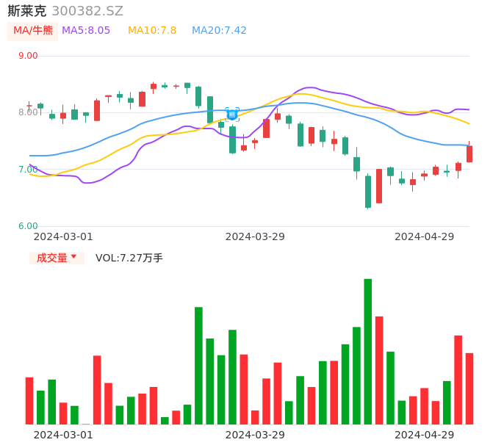The image size is (504, 445).
Task: Select the tallest green volume bar
Action: pyautogui.click(x=367, y=351)
